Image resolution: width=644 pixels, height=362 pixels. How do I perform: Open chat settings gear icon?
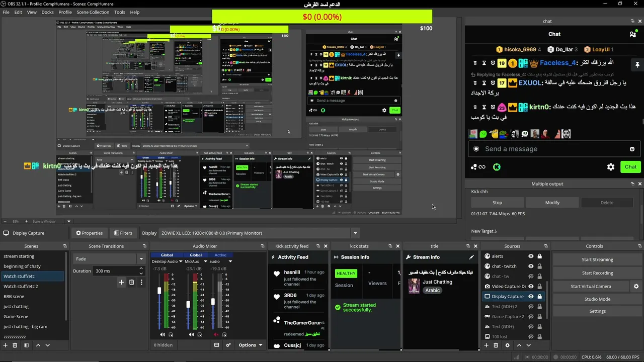[x=611, y=167]
